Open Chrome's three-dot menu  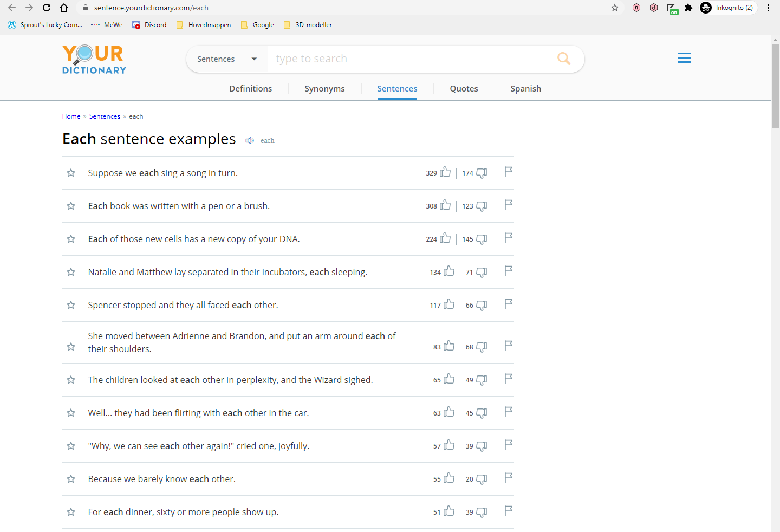[x=769, y=8]
